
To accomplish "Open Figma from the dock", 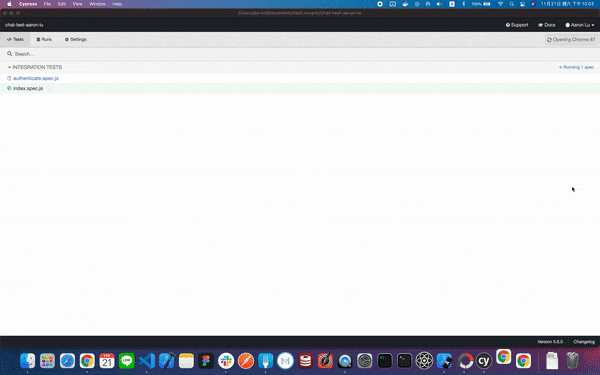I will (206, 361).
